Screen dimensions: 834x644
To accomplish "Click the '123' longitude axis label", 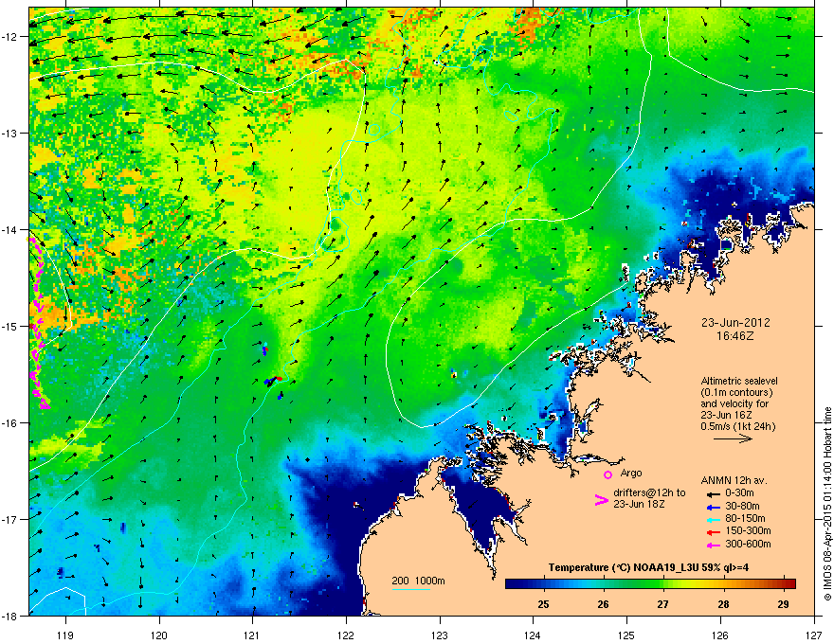I will [x=440, y=635].
